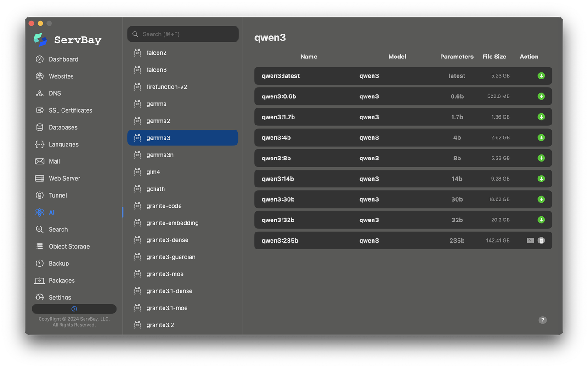The image size is (588, 368).
Task: Collapse sidebar with the arrow button
Action: 74,309
